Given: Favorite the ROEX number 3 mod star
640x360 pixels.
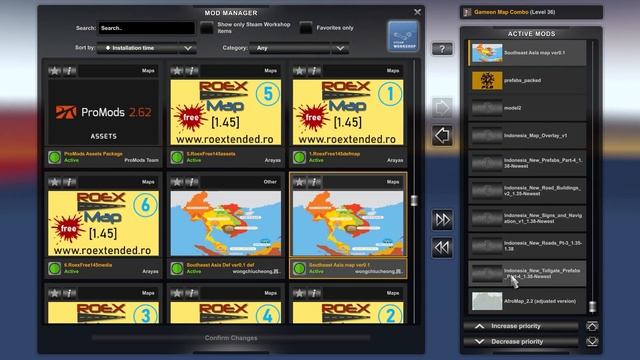Looking at the screenshot, I should pos(54,293).
